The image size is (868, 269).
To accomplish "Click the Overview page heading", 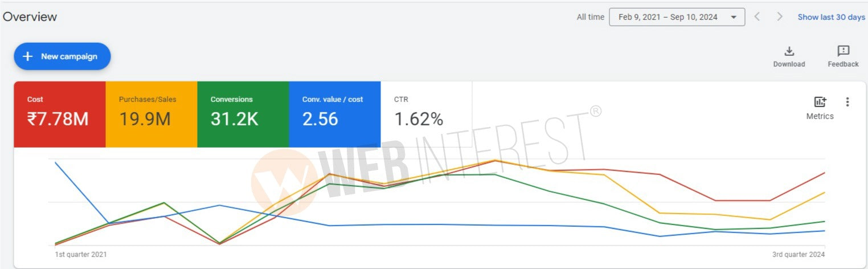I will tap(30, 17).
